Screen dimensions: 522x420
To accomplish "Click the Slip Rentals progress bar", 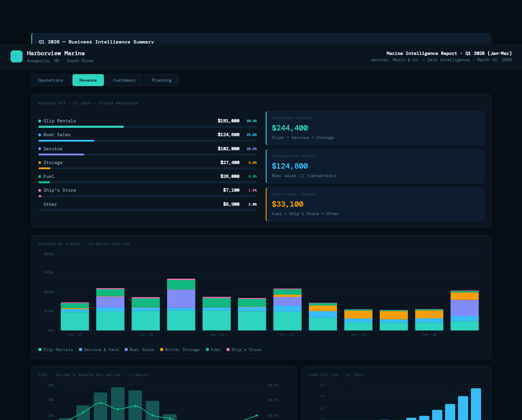I will tap(81, 127).
